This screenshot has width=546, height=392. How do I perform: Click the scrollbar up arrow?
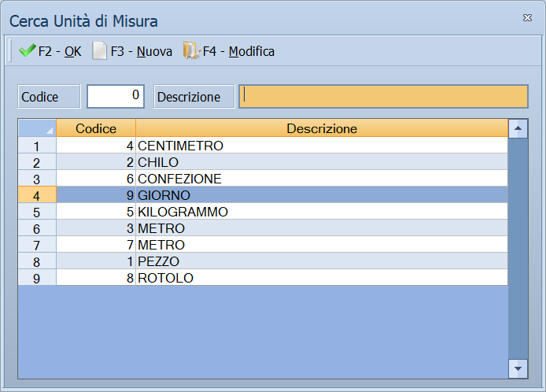pos(518,128)
